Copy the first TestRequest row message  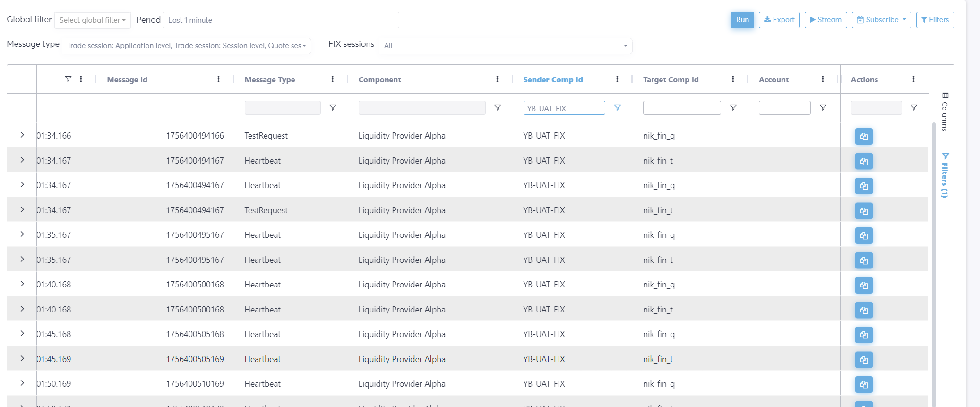pyautogui.click(x=863, y=137)
